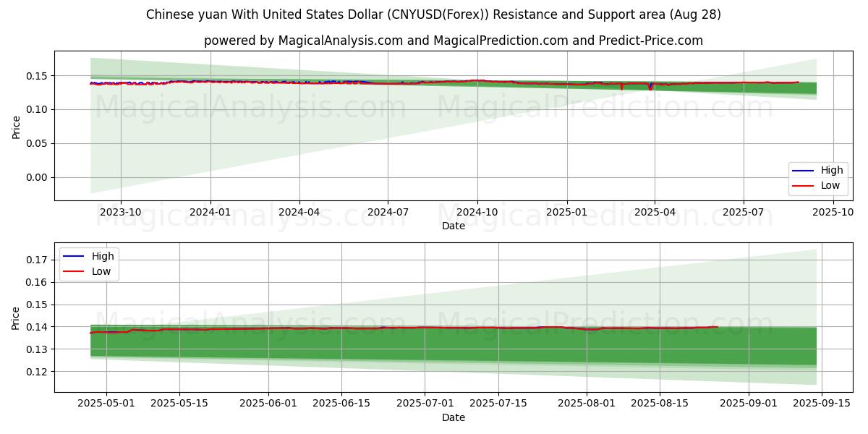
Task: Click the 'Date' axis label of the top chart
Action: point(454,226)
